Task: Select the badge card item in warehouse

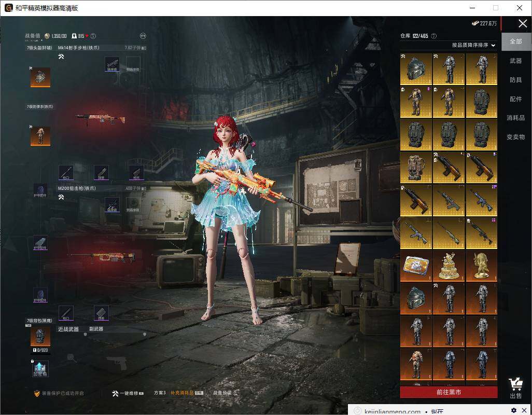Action: coord(416,266)
